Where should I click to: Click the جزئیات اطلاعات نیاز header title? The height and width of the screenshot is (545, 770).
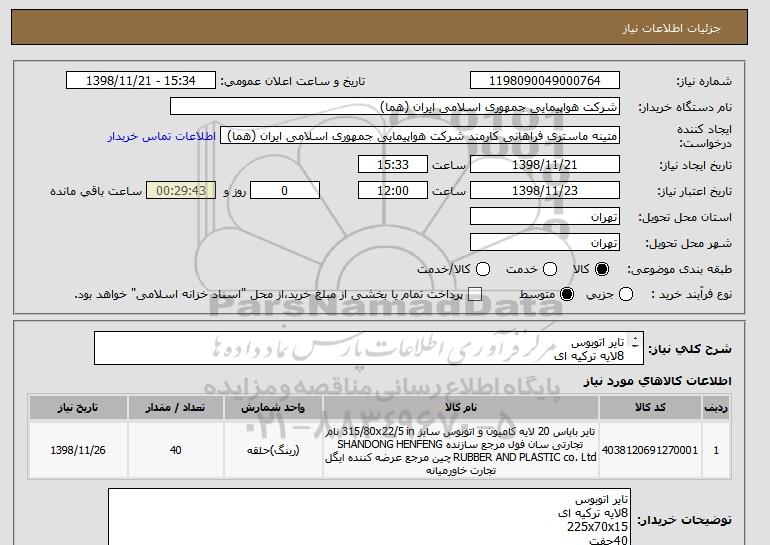pyautogui.click(x=671, y=28)
